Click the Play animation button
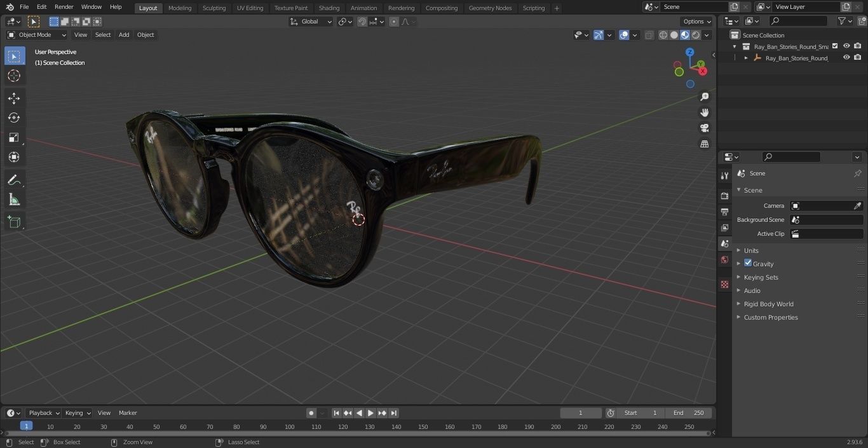This screenshot has width=868, height=448. pyautogui.click(x=370, y=413)
